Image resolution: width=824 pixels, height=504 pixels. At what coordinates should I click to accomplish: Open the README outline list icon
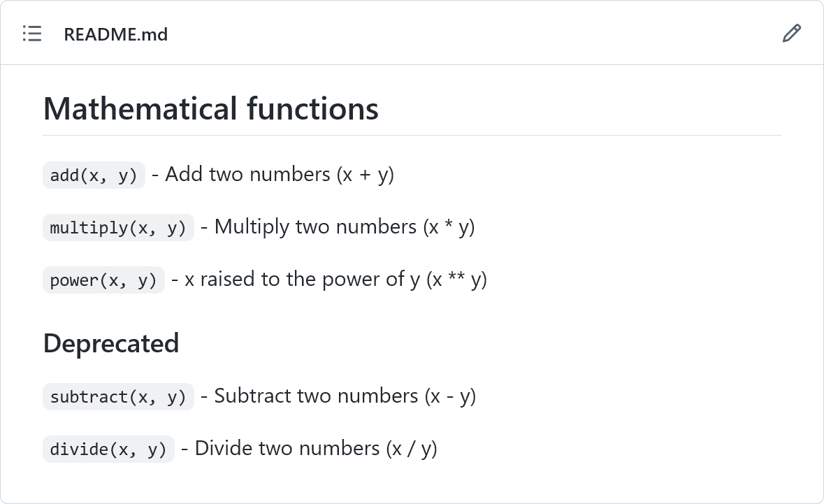[32, 34]
